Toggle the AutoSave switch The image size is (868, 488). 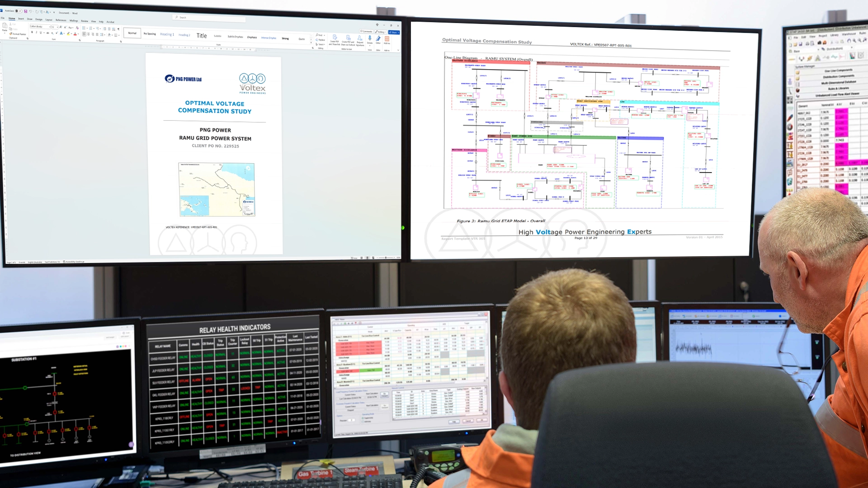[19, 11]
